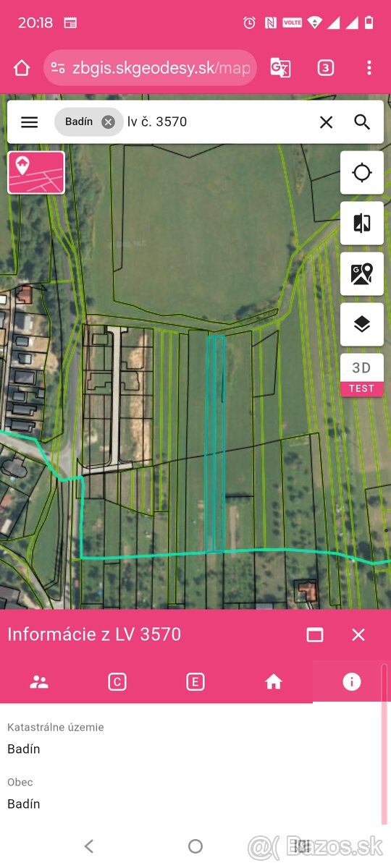Open the map compare swipe tool
This screenshot has width=391, height=868.
362,224
